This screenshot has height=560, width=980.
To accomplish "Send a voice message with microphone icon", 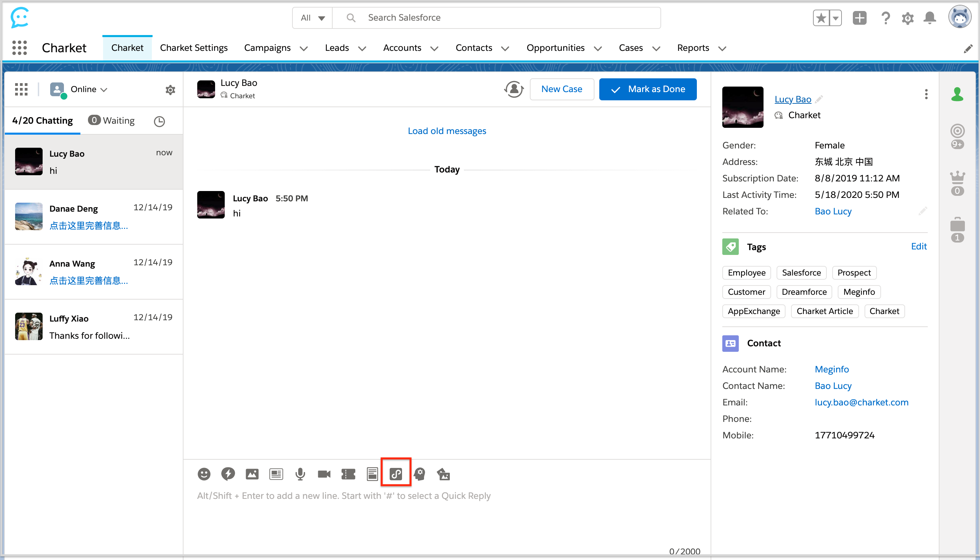I will (300, 474).
